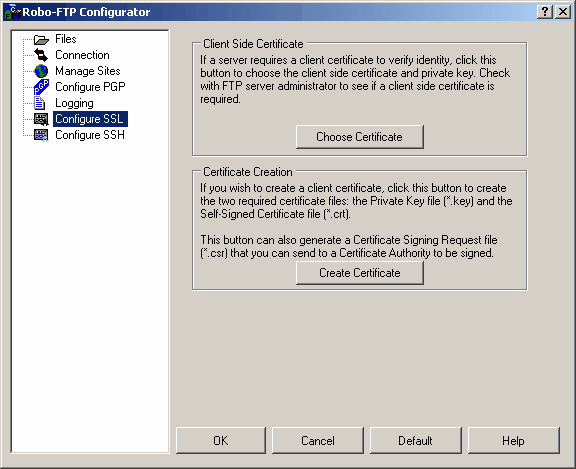
Task: Click the Choose Certificate button
Action: [x=360, y=137]
